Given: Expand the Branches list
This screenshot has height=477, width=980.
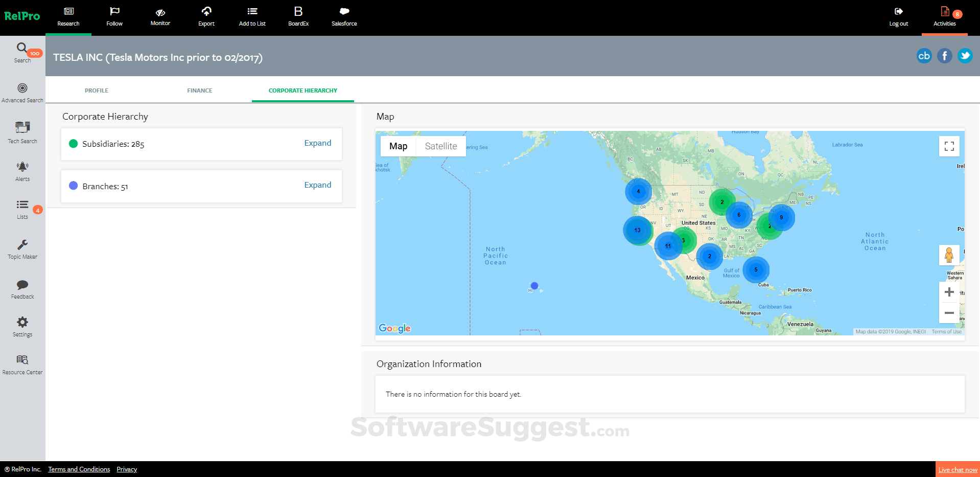Looking at the screenshot, I should point(317,185).
